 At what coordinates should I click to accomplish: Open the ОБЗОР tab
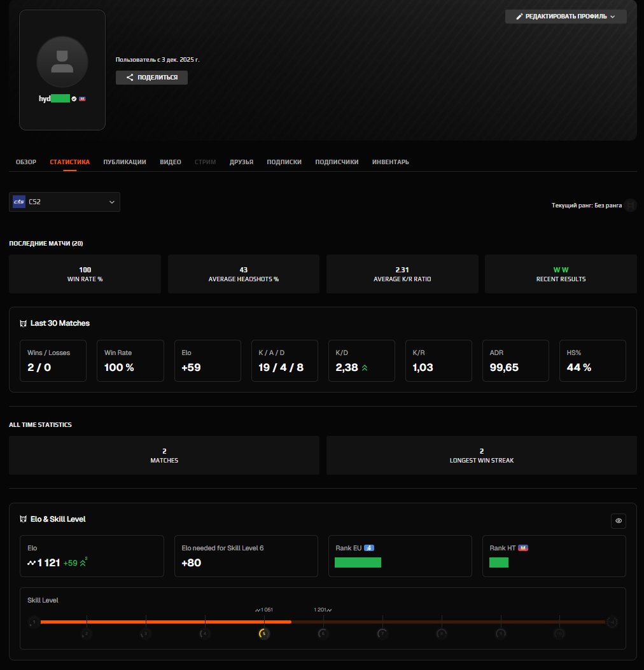(25, 162)
